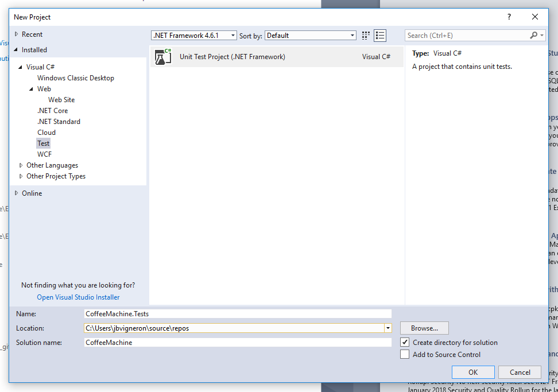Open Visual Studio Installer link

coord(78,297)
